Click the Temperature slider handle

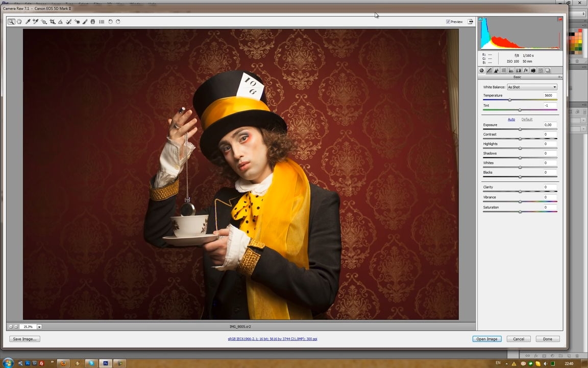pyautogui.click(x=509, y=100)
